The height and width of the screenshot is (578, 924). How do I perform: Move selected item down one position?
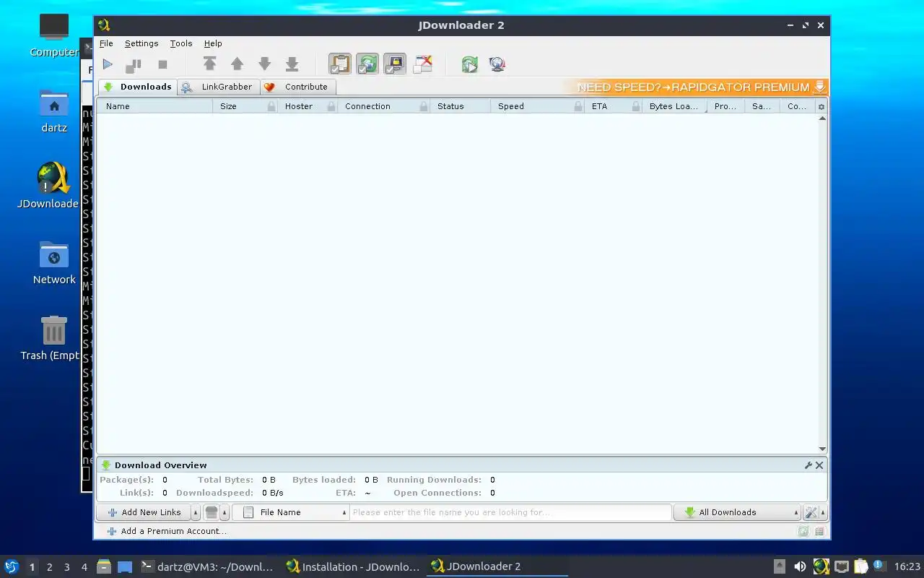pyautogui.click(x=265, y=64)
